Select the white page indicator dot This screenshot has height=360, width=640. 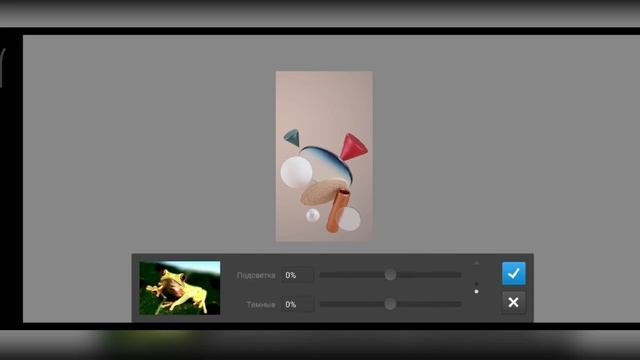click(476, 291)
